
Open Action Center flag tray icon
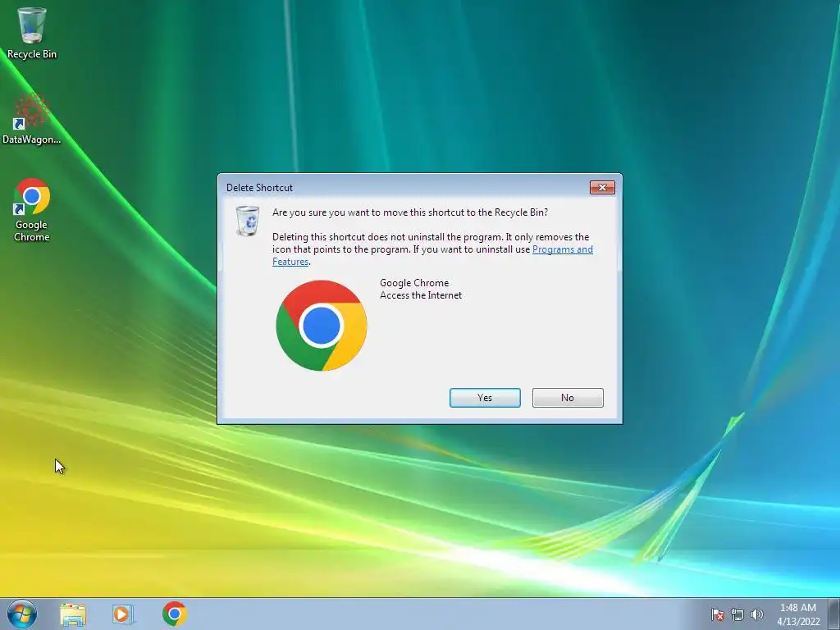(x=717, y=614)
